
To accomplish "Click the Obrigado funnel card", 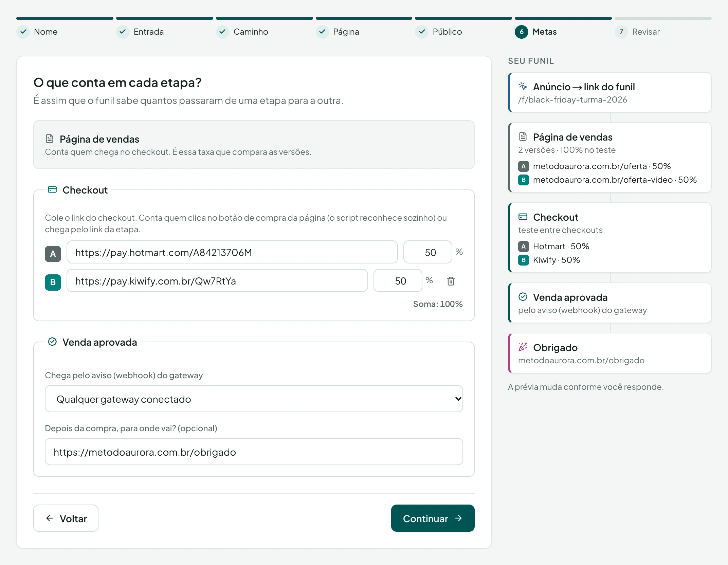I will (609, 353).
